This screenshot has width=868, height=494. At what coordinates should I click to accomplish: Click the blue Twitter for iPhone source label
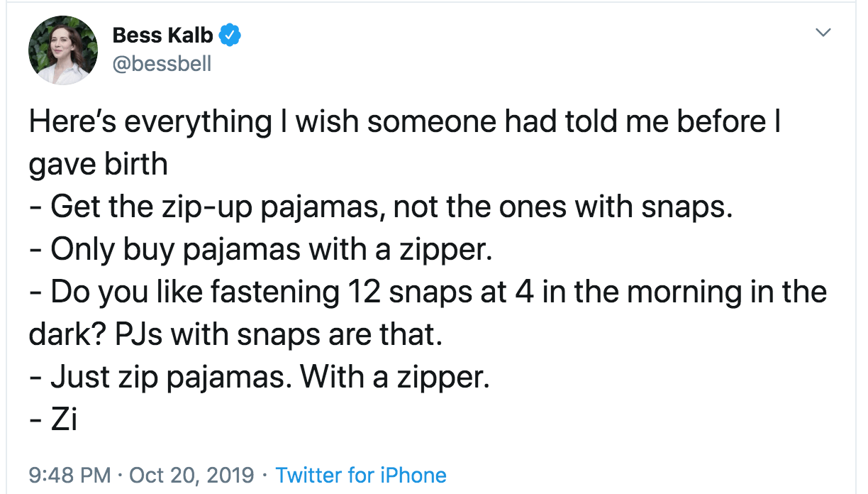(361, 475)
